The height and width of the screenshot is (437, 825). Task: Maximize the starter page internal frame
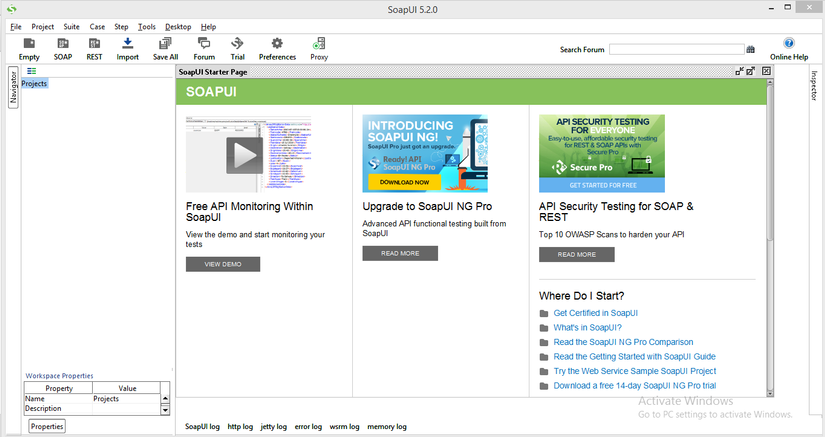click(x=751, y=71)
